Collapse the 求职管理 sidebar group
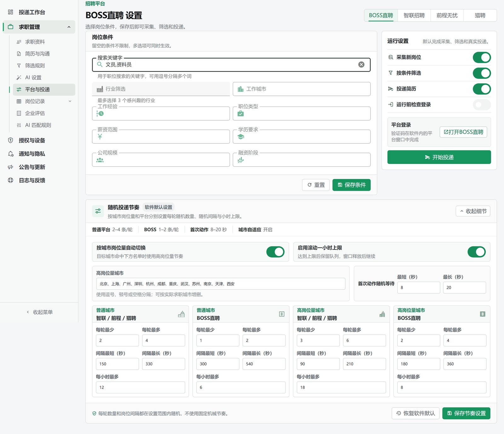 (69, 27)
